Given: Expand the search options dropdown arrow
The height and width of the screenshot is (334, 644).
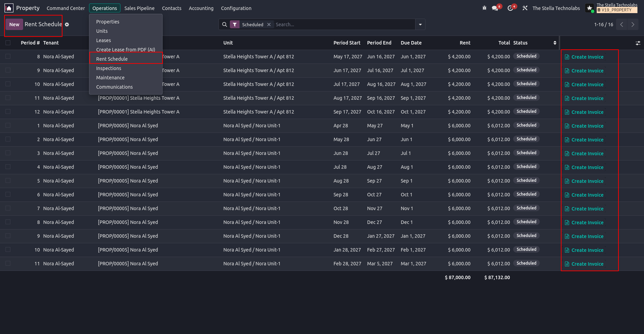Looking at the screenshot, I should coord(420,24).
